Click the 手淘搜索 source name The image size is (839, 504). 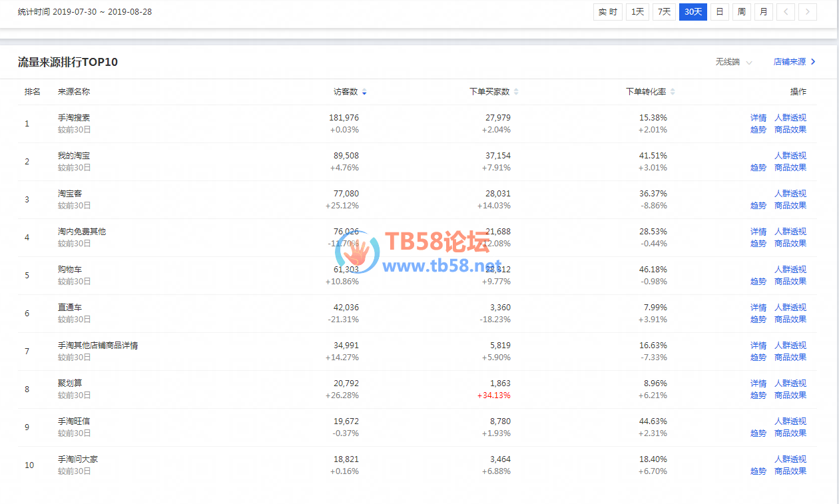coord(74,118)
